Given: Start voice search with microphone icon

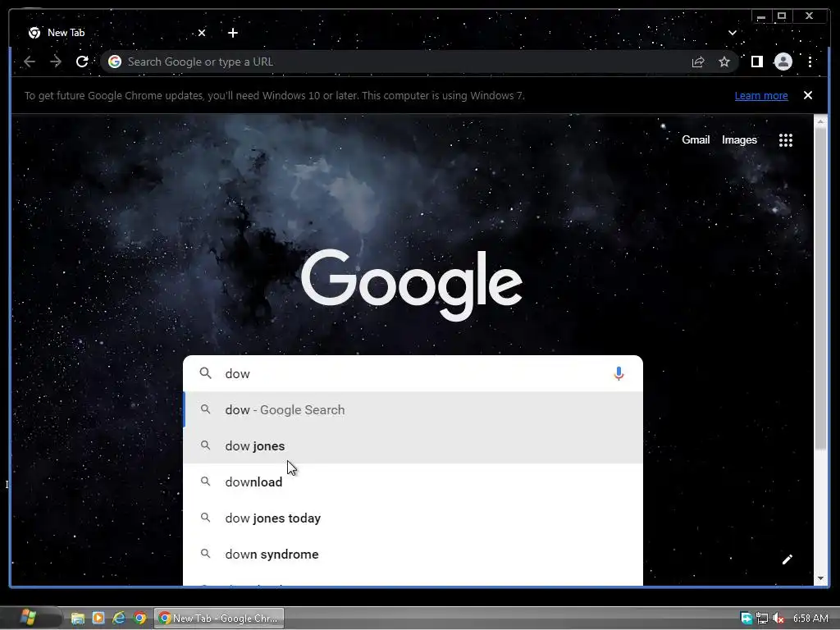Looking at the screenshot, I should [619, 373].
